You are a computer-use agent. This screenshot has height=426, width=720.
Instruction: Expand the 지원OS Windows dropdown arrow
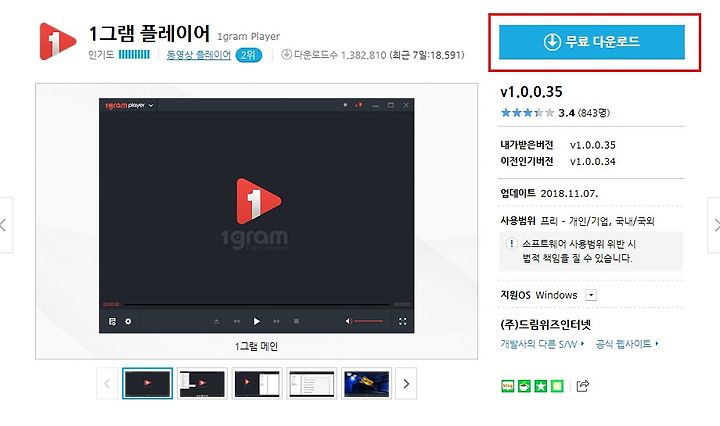coord(591,295)
